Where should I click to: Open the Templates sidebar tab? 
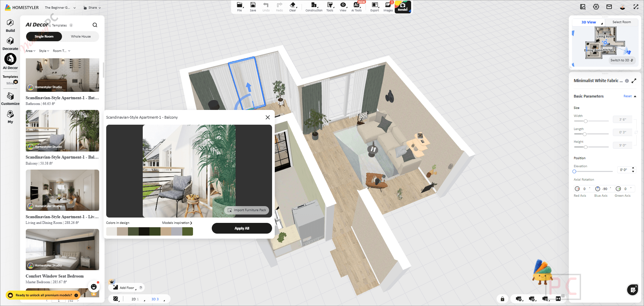pos(10,77)
